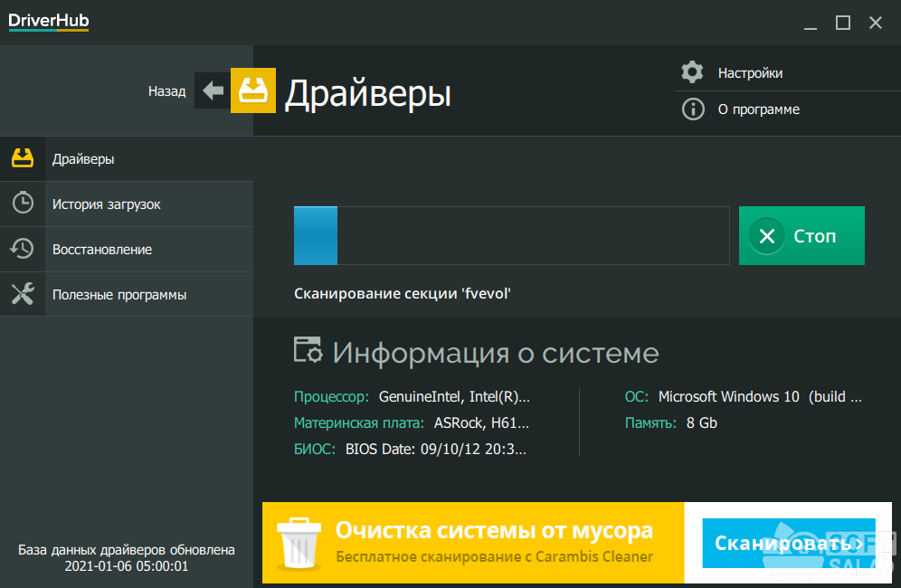The height and width of the screenshot is (588, 901).
Task: Click the Материнская плата ASRock value
Action: [481, 423]
